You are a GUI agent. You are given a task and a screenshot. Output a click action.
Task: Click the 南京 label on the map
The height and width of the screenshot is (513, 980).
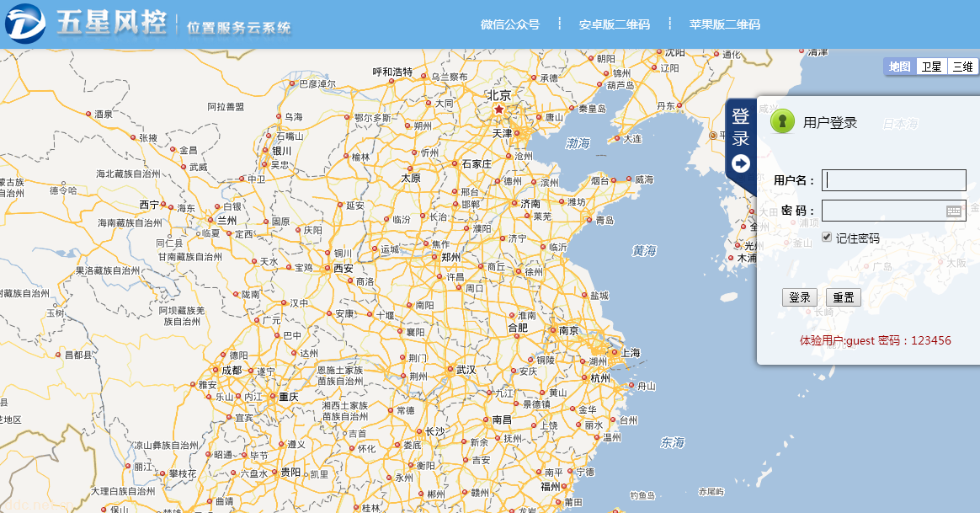(569, 330)
